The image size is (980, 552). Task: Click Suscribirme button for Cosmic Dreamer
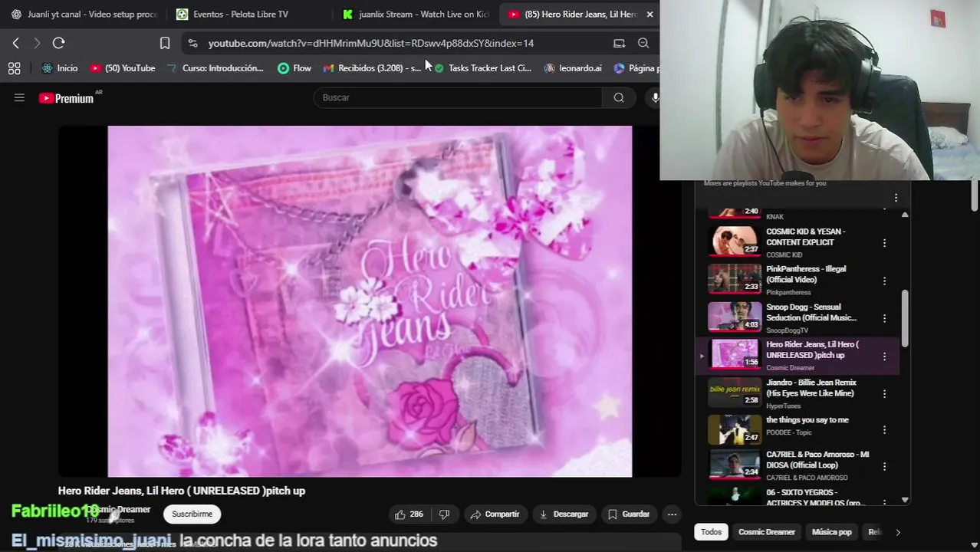(192, 514)
